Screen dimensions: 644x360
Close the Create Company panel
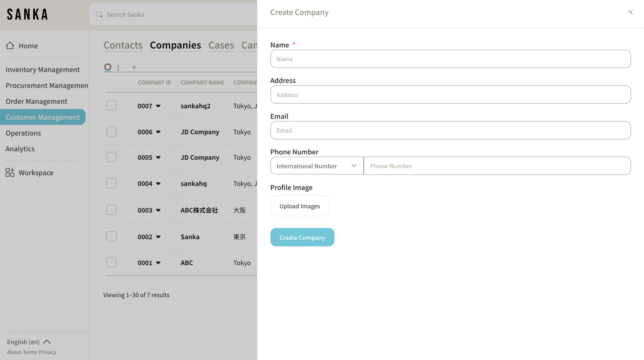(630, 12)
